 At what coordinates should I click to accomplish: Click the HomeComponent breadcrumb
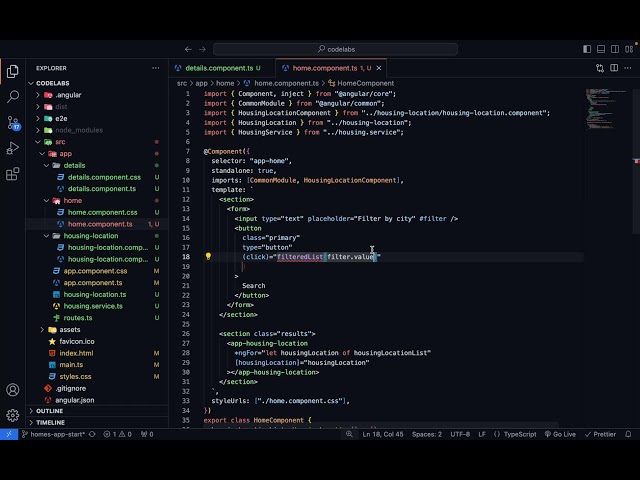tap(361, 83)
